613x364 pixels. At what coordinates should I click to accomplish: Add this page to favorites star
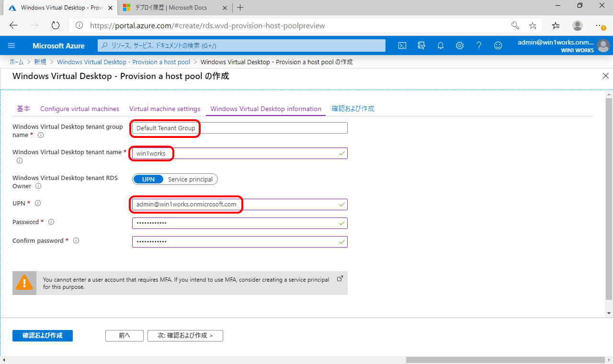pos(533,25)
